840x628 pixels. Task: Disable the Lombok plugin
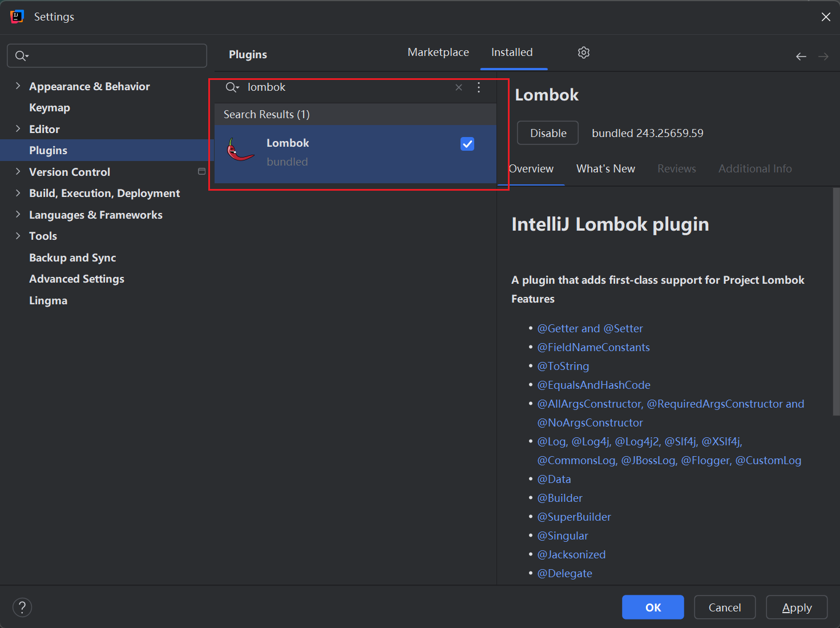click(x=548, y=133)
